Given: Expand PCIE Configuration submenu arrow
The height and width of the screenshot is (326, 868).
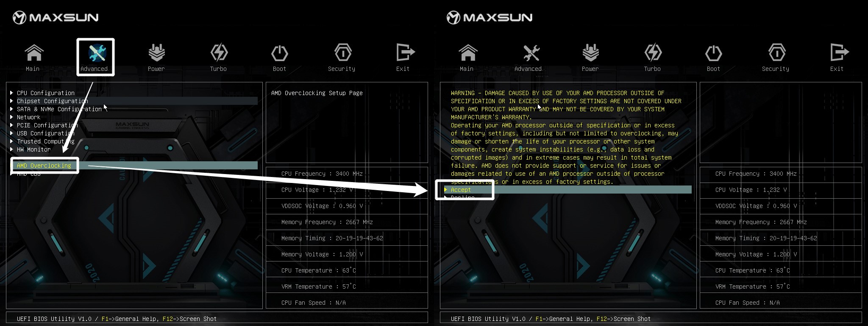Looking at the screenshot, I should 11,125.
